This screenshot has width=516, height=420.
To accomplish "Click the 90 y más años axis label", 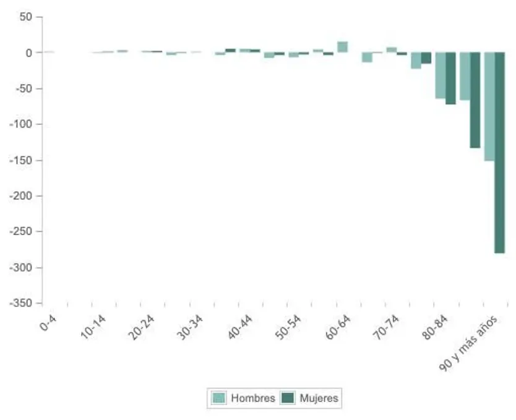I will point(468,343).
